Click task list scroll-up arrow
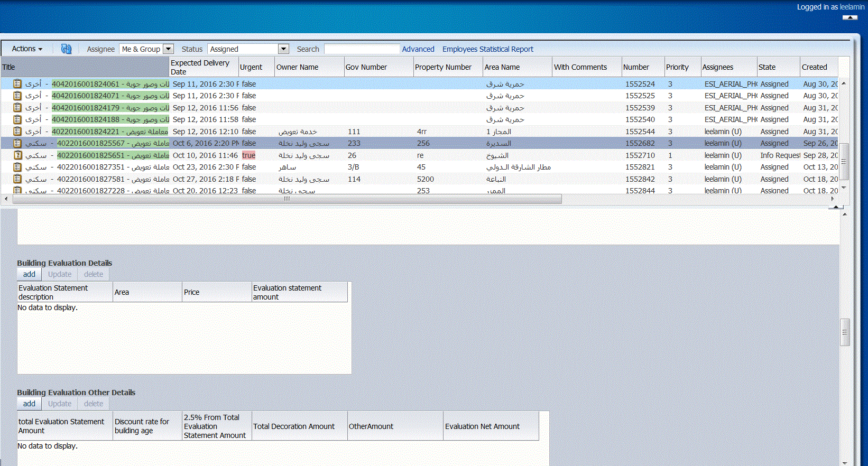 point(844,83)
